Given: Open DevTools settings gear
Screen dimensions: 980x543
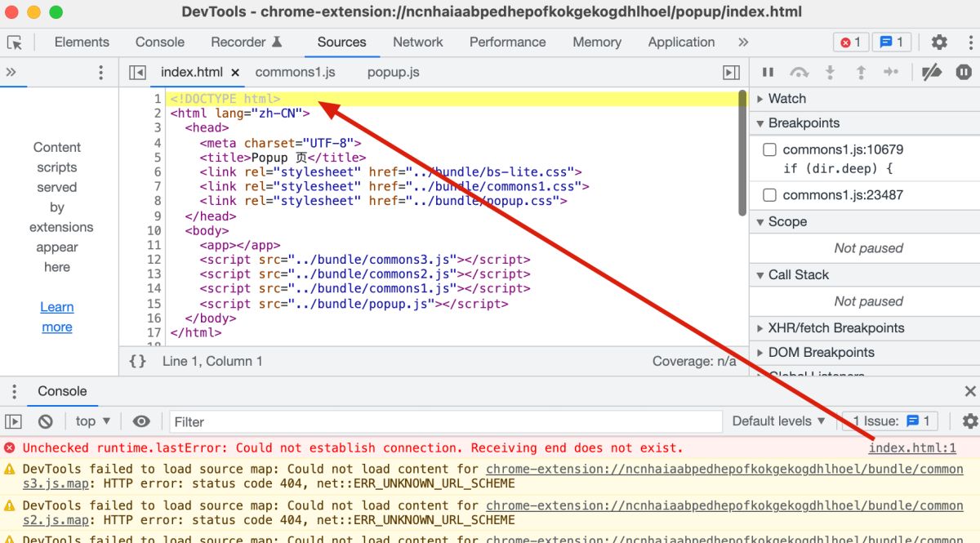Looking at the screenshot, I should pos(939,42).
